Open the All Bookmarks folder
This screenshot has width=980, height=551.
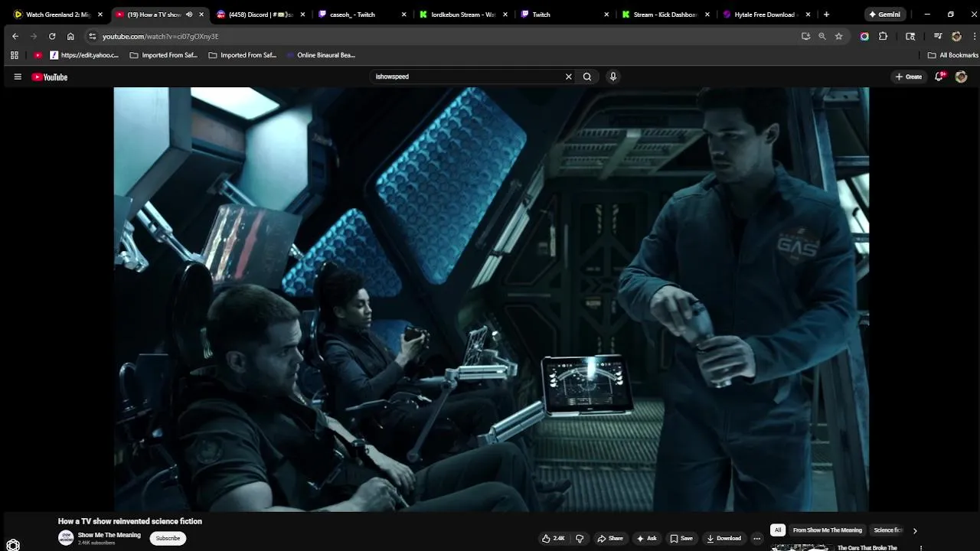click(953, 55)
